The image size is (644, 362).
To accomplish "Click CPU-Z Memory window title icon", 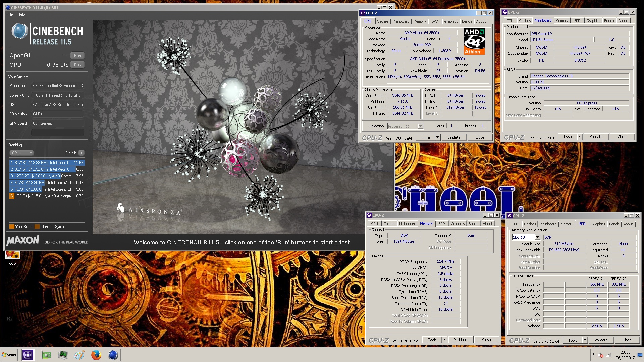I will pyautogui.click(x=369, y=215).
